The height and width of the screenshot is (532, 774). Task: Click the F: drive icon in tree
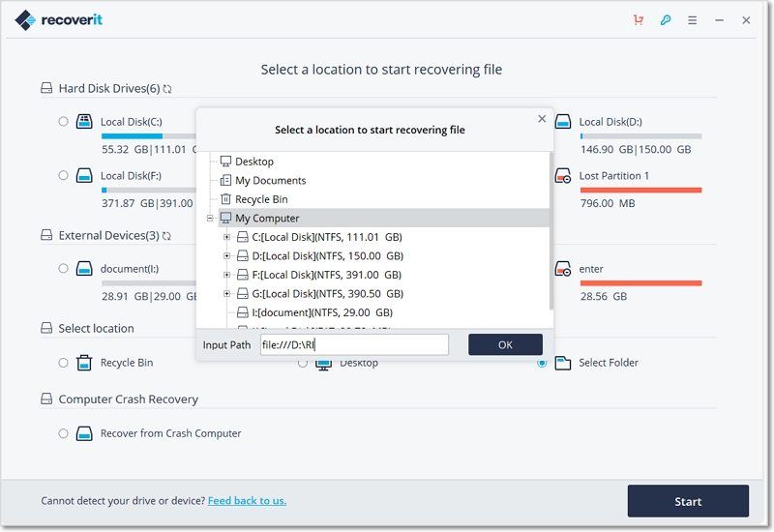coord(243,275)
